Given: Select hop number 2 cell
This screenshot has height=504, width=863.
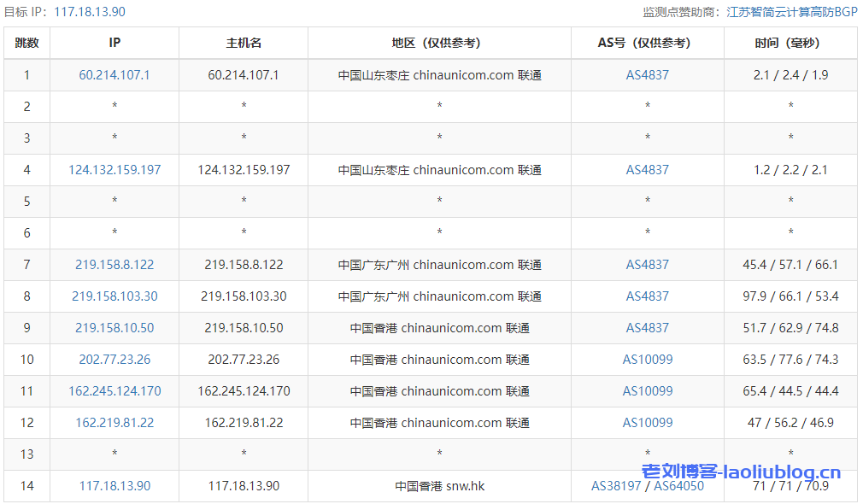Looking at the screenshot, I should pos(27,106).
